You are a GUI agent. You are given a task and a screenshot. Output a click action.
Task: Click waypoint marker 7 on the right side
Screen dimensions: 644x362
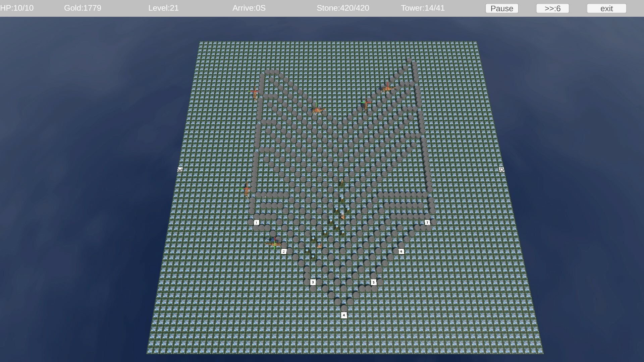(x=427, y=222)
